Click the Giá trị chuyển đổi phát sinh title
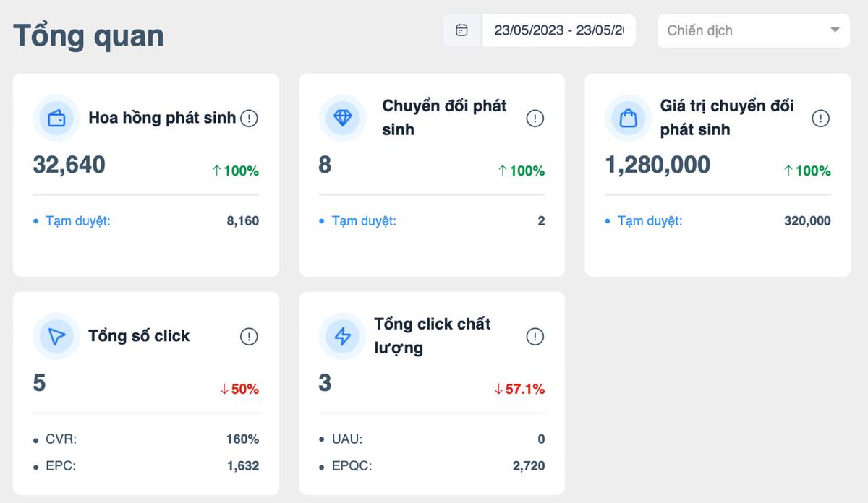Viewport: 868px width, 503px height. 727,118
